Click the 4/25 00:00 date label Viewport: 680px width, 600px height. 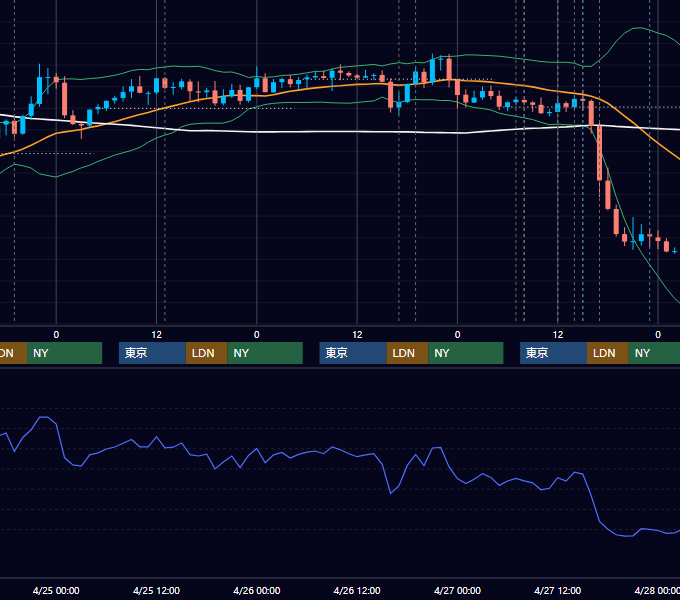[x=56, y=590]
